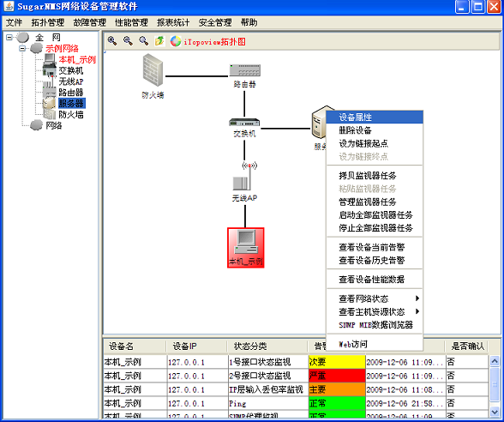This screenshot has width=504, height=422.
Task: Click the refresh topology icon in toolbar
Action: 159,41
